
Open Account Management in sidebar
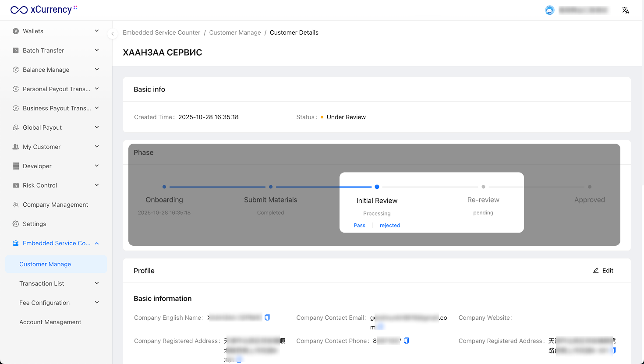[x=50, y=322]
